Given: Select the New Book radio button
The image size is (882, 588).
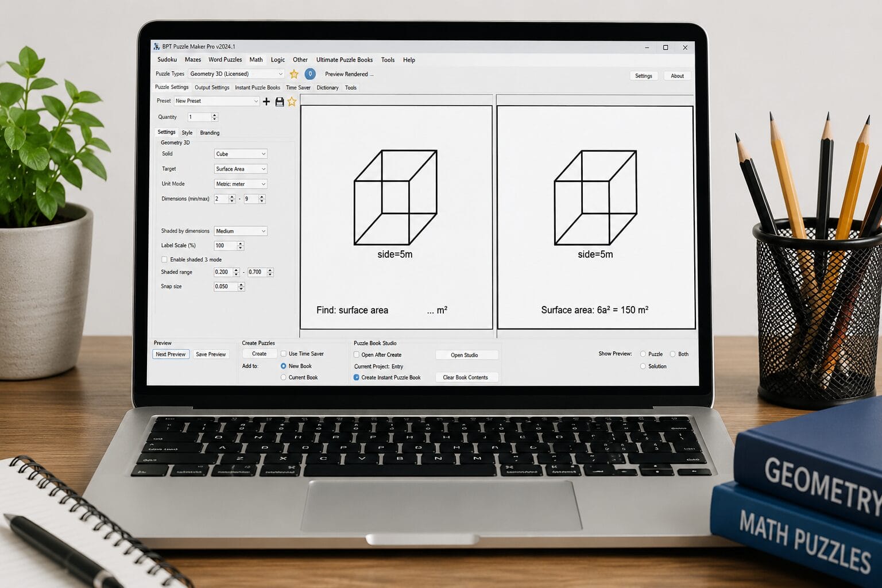Looking at the screenshot, I should click(x=284, y=366).
